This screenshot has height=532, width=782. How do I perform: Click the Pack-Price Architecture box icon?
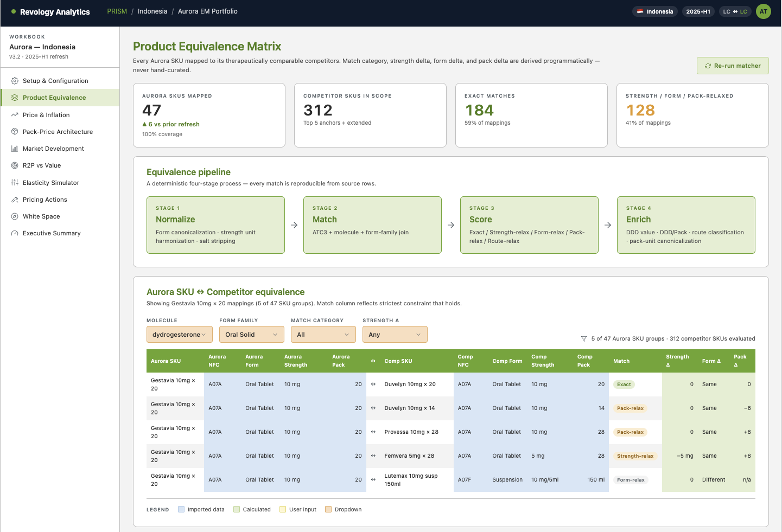15,132
